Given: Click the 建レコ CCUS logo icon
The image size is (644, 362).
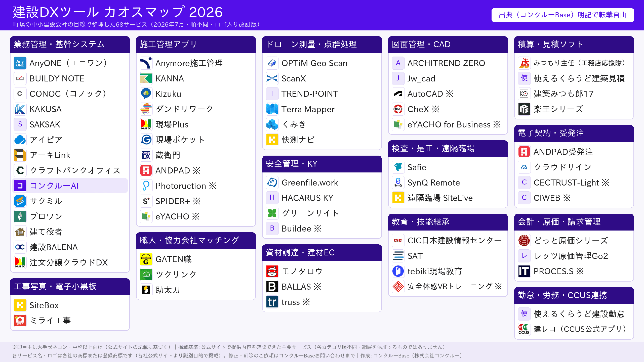Looking at the screenshot, I should (524, 329).
